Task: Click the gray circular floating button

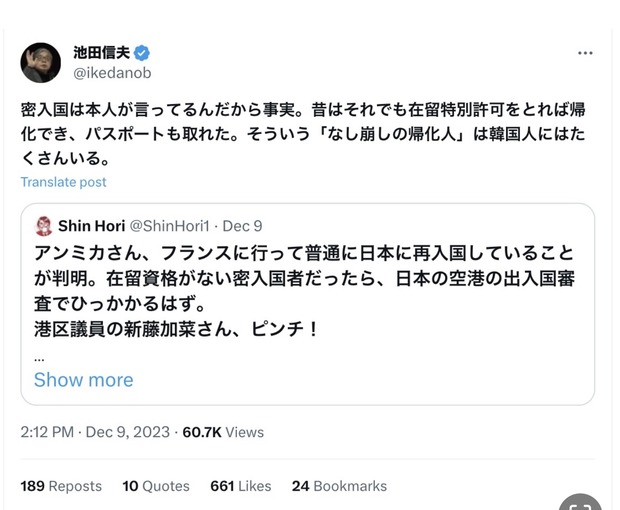Action: [580, 502]
